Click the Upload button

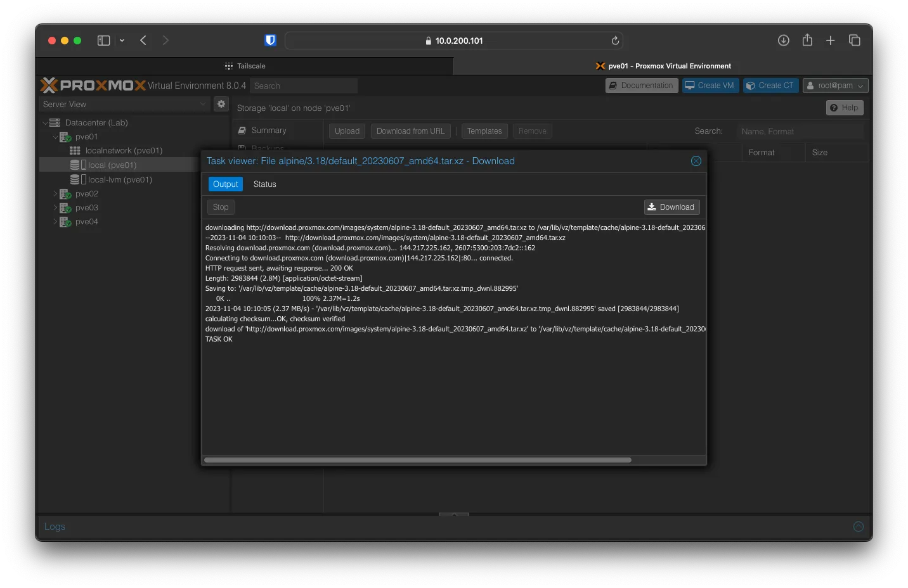click(x=347, y=131)
